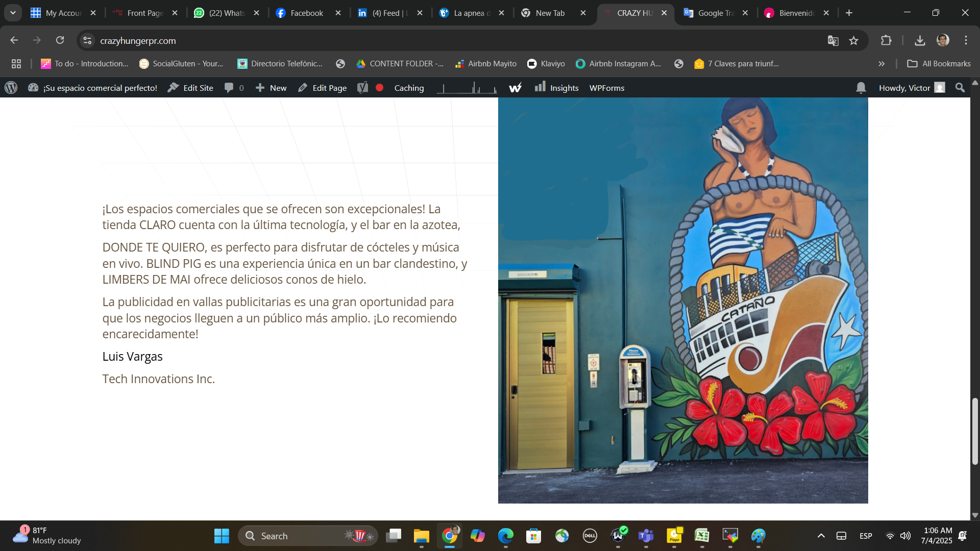
Task: Switch to the LinkedIn Feed tab
Action: click(x=389, y=13)
